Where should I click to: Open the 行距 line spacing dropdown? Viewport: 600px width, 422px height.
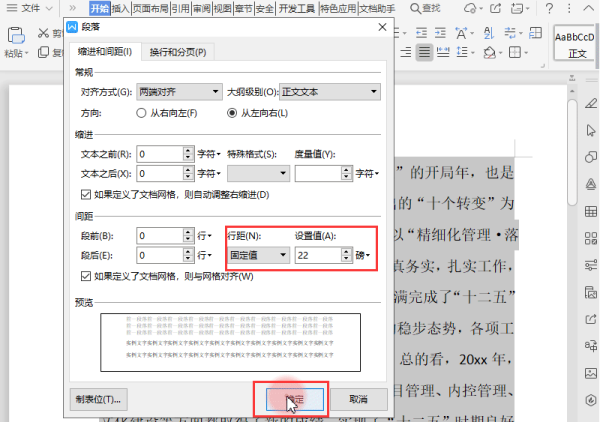258,255
